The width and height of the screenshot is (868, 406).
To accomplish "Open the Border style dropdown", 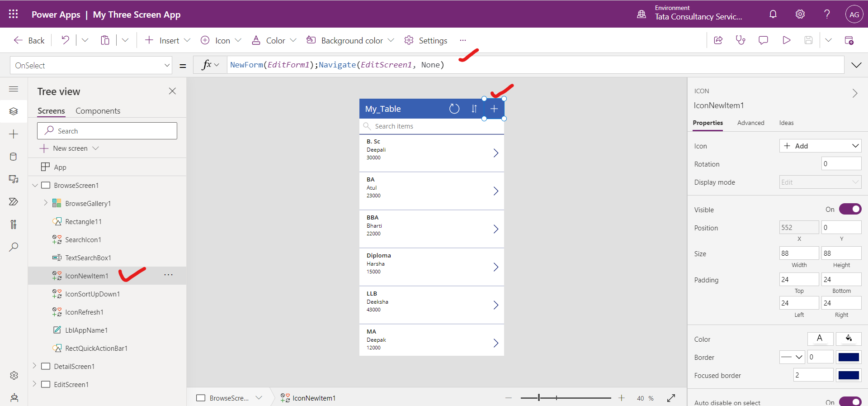I will [x=792, y=357].
